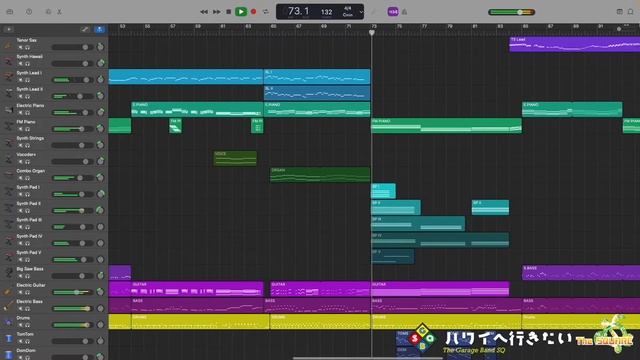The height and width of the screenshot is (360, 640).
Task: Toggle the automation pencil button
Action: (84, 29)
